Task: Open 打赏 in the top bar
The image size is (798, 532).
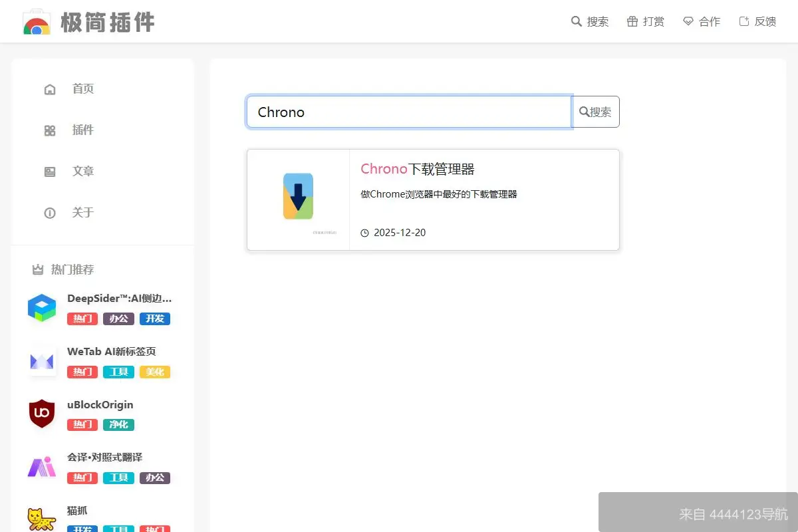Action: (x=646, y=21)
